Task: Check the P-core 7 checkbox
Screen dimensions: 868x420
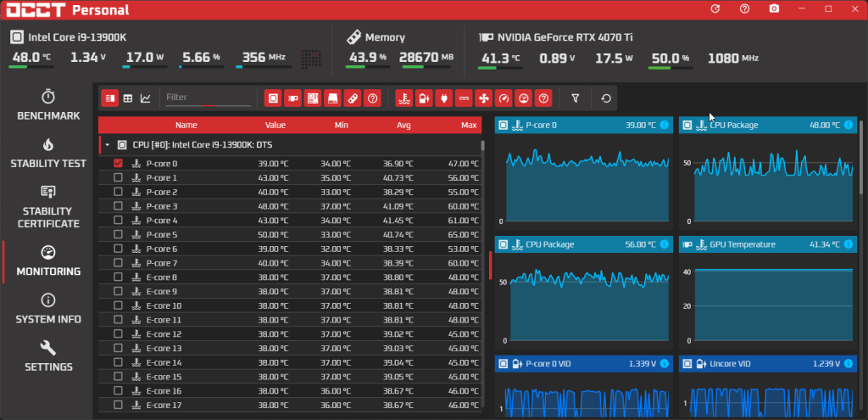Action: (x=118, y=263)
